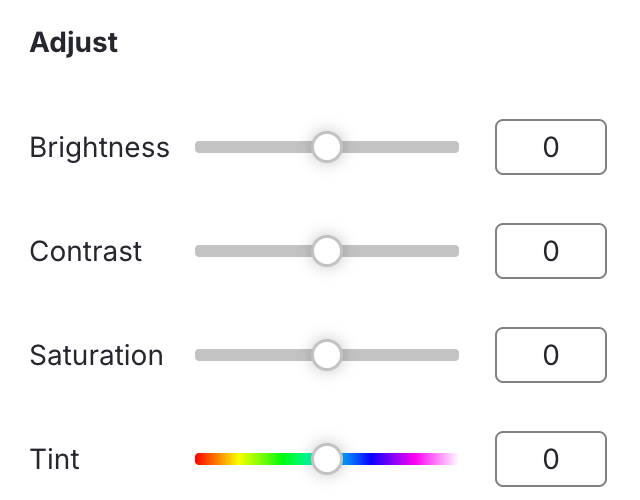
Task: Focus the Brightness value input box
Action: [551, 147]
